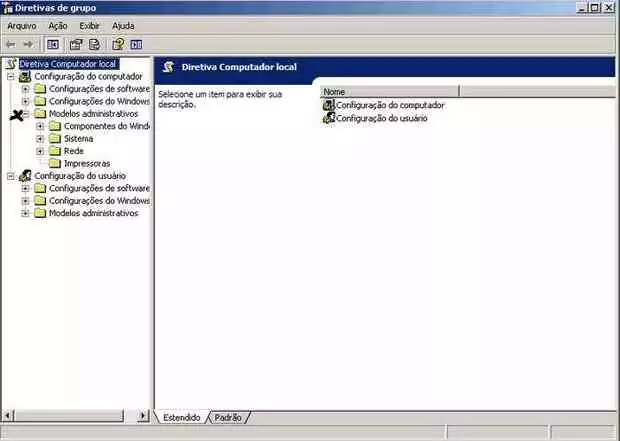
Task: Open the Ação menu
Action: click(57, 25)
